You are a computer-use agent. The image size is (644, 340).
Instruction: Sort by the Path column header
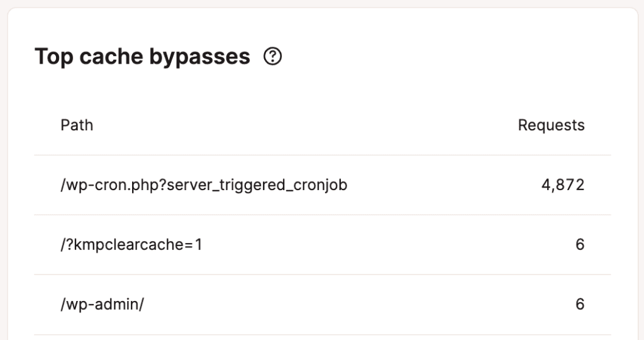tap(77, 125)
